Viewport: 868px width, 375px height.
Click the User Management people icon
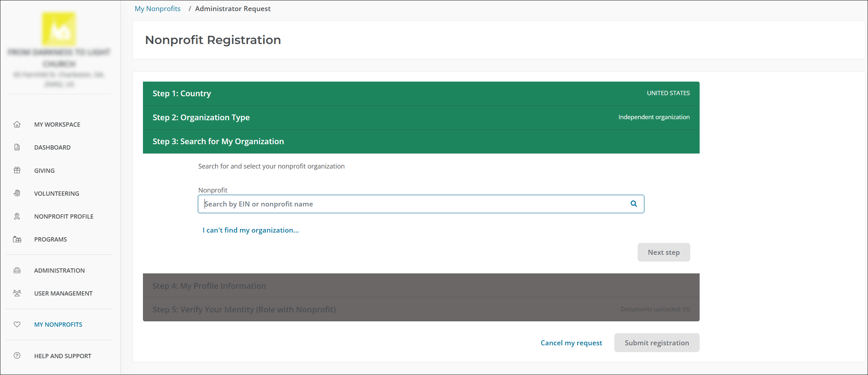coord(17,293)
